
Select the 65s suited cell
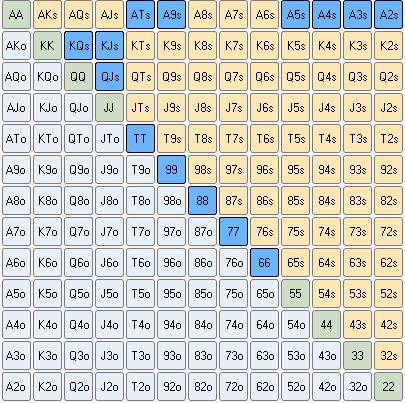pyautogui.click(x=295, y=262)
